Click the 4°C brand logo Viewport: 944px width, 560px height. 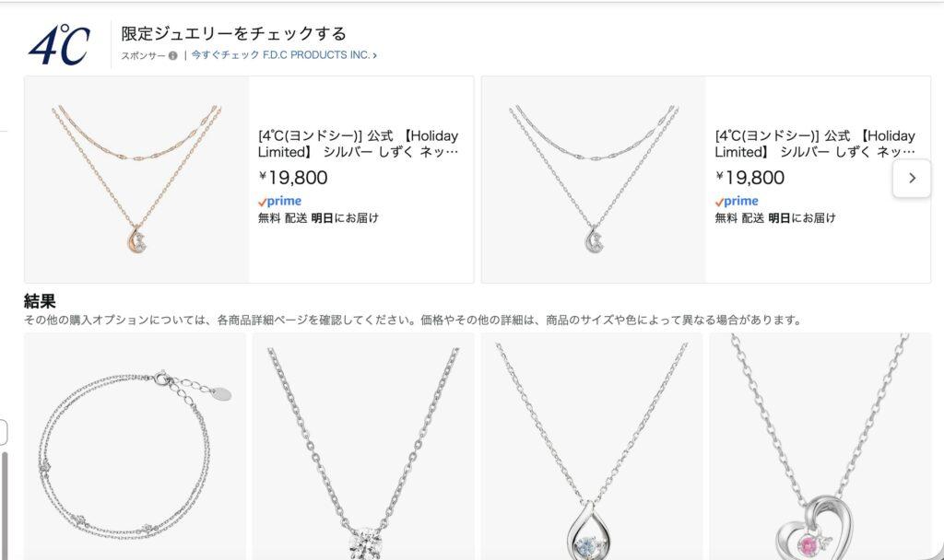click(x=60, y=45)
